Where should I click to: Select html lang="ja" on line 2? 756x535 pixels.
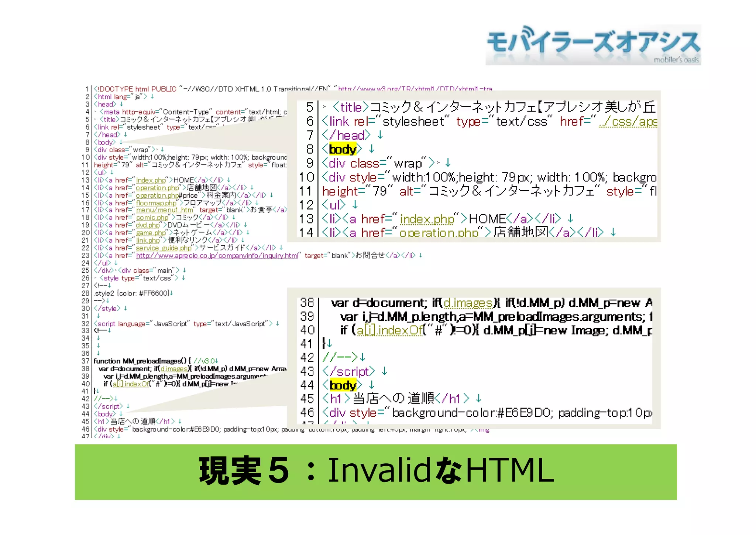(x=120, y=97)
